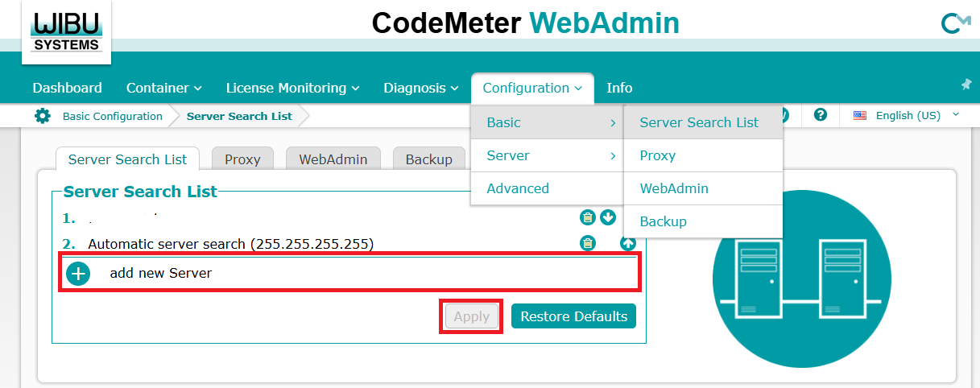Select the 'Automatic server search (255.255.255.255)' entry
The height and width of the screenshot is (388, 980).
[x=231, y=243]
